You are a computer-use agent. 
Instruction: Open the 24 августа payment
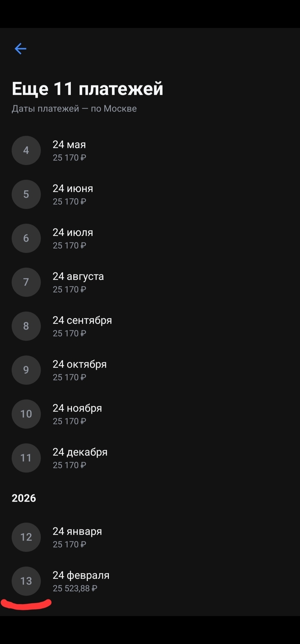click(x=78, y=282)
